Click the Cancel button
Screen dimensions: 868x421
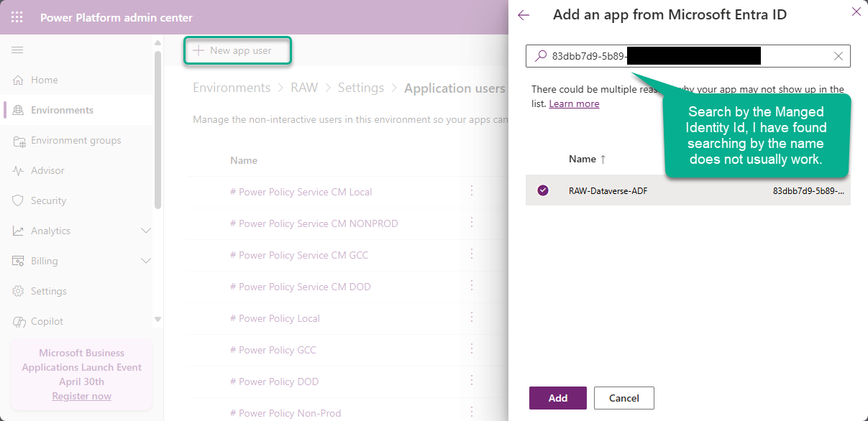pyautogui.click(x=624, y=398)
